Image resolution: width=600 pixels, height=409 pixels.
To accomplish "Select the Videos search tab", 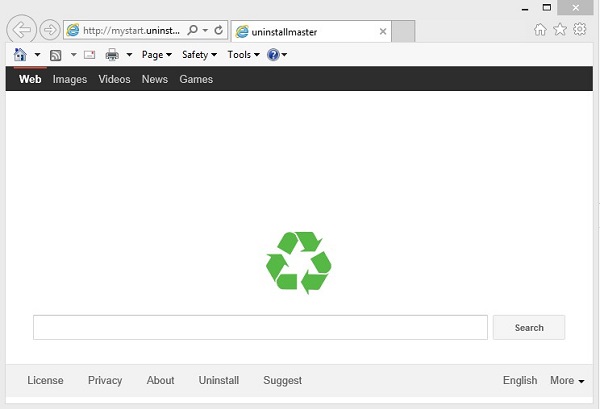I will [x=114, y=79].
